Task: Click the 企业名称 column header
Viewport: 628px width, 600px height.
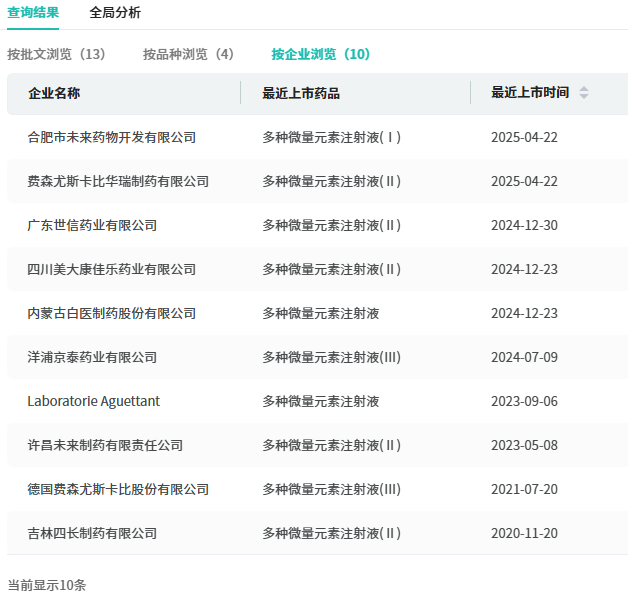Action: click(54, 93)
